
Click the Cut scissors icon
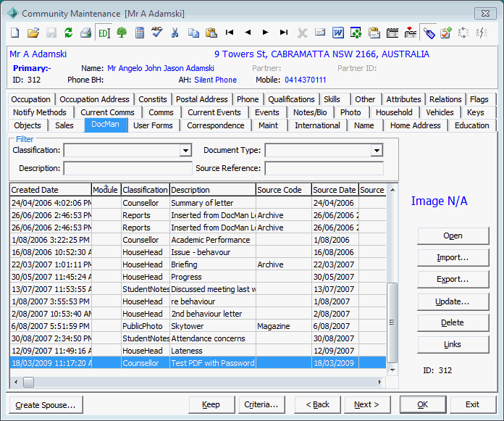pos(175,33)
